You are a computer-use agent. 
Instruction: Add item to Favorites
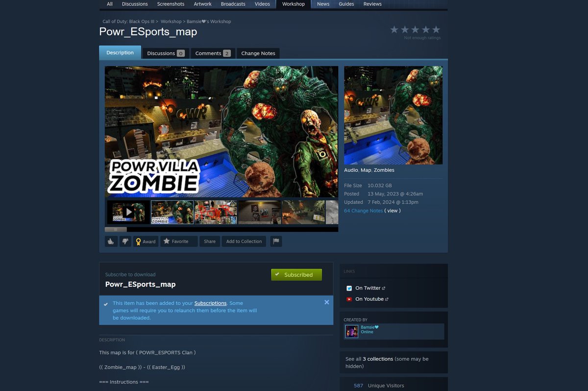pos(179,241)
